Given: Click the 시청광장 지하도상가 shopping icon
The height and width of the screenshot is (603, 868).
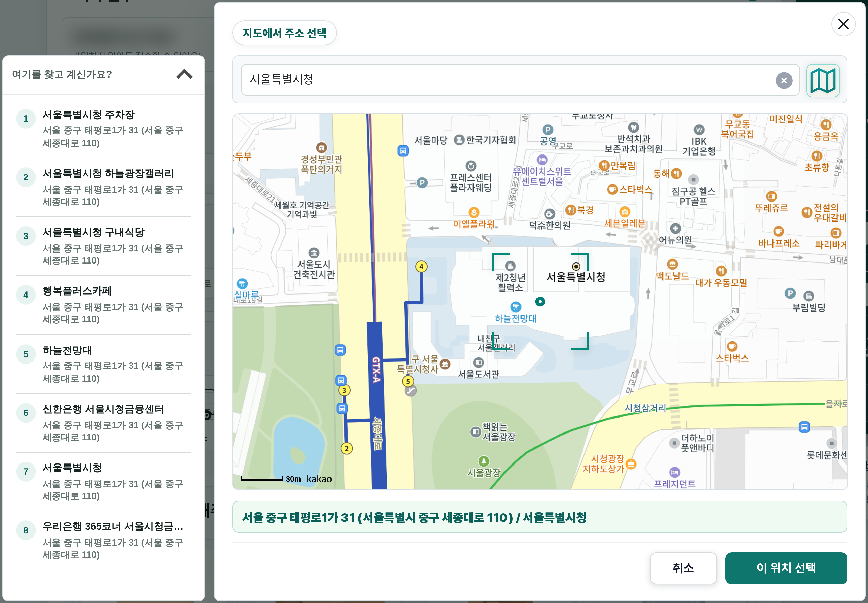Looking at the screenshot, I should [x=631, y=463].
